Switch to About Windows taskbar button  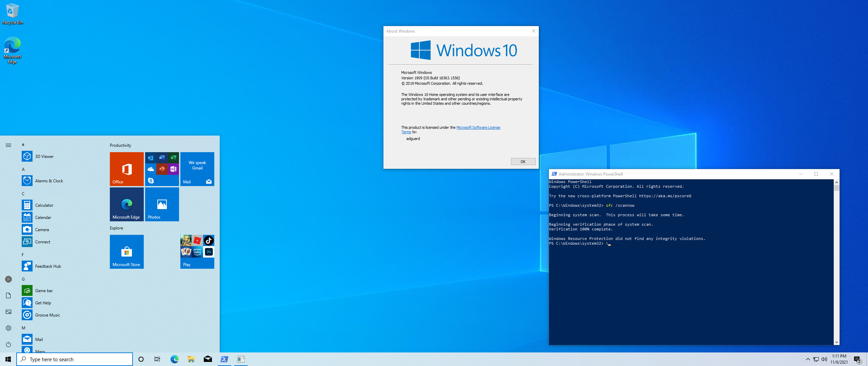click(x=241, y=359)
